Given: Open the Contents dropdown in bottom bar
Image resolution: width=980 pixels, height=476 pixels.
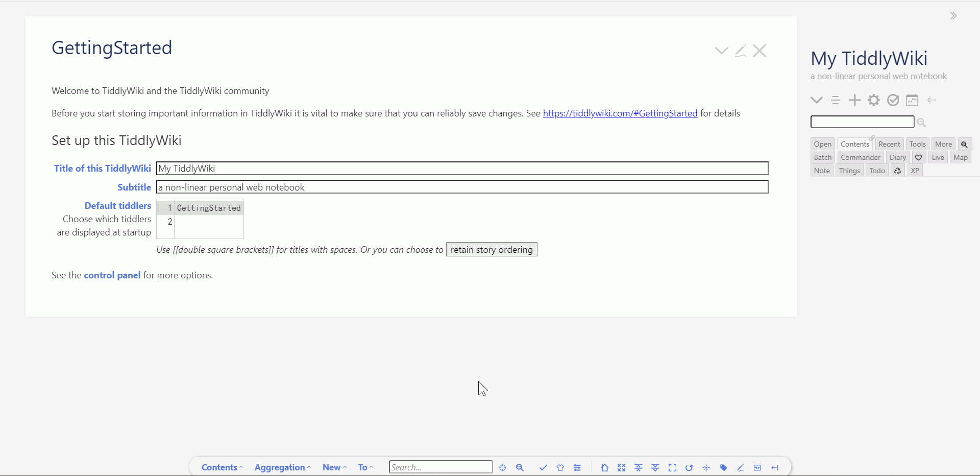Looking at the screenshot, I should 222,467.
